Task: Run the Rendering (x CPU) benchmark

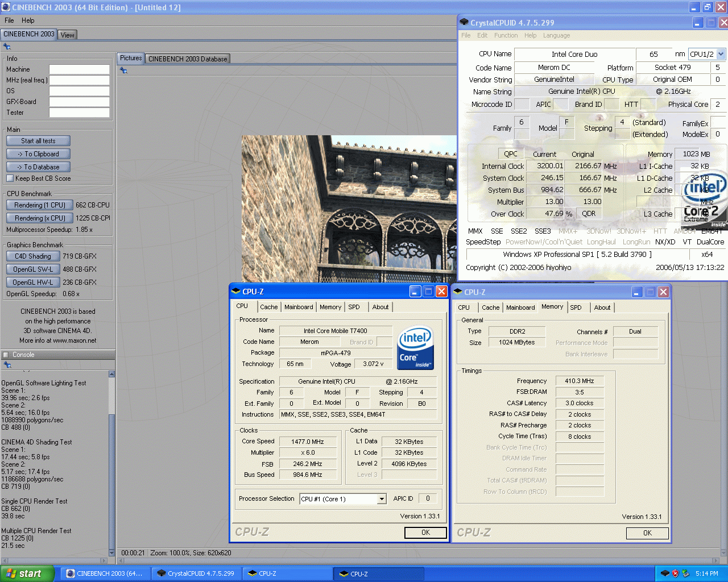Action: (40, 218)
